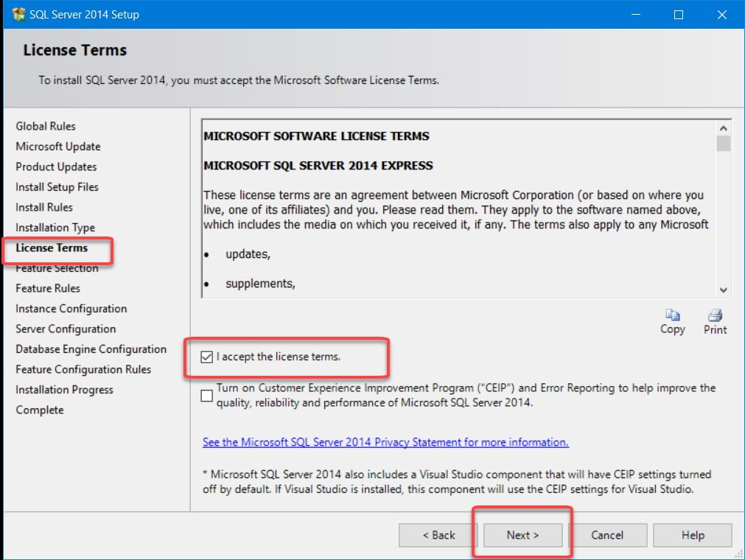Click the 'updates,' bullet in license text
This screenshot has height=560, width=745.
tap(248, 255)
